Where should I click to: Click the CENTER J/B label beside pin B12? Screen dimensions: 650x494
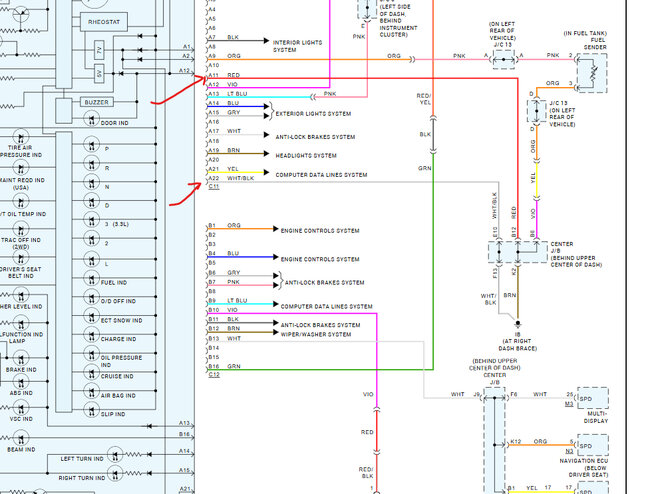tap(562, 247)
